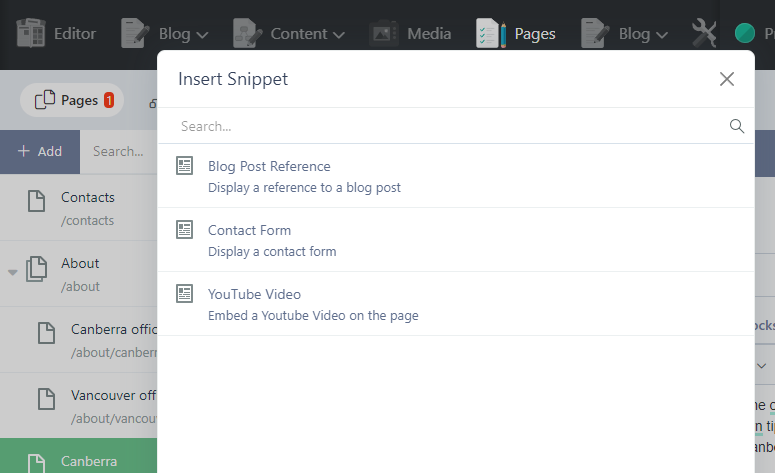Click the Pages checklist icon
This screenshot has height=473, width=775.
pos(491,33)
